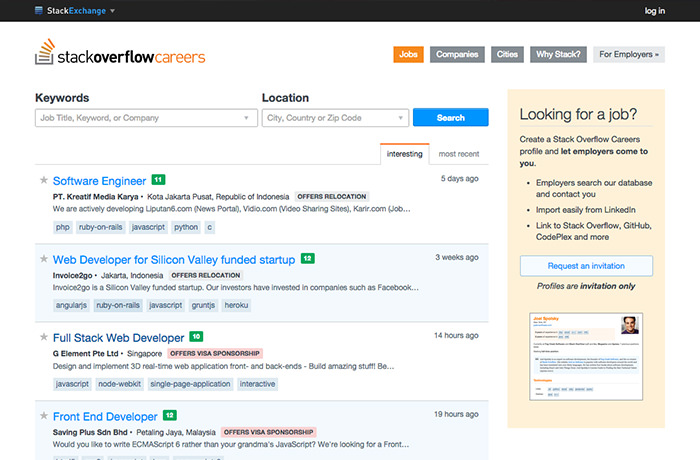Image resolution: width=700 pixels, height=460 pixels.
Task: Go to Stack Overflow Careers logo
Action: 120,53
